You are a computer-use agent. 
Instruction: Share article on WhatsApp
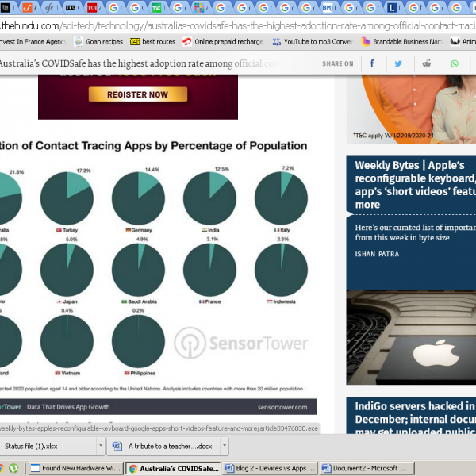[455, 63]
